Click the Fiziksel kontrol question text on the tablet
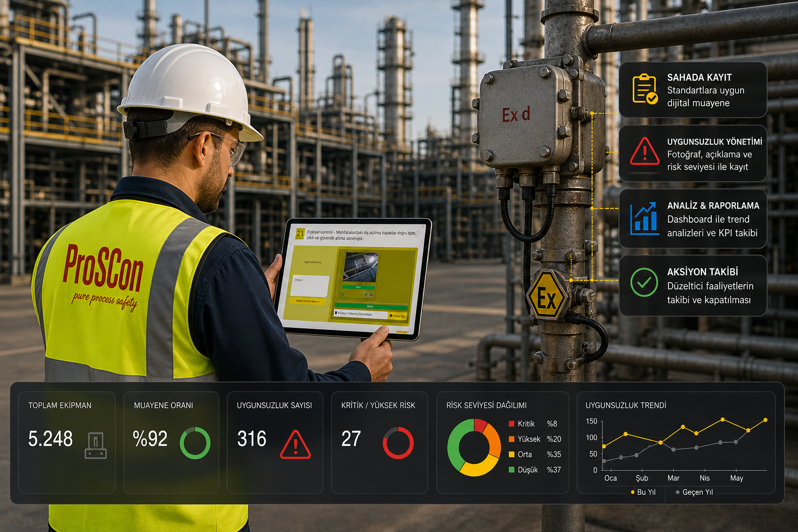Viewport: 798px width, 532px height. (362, 235)
